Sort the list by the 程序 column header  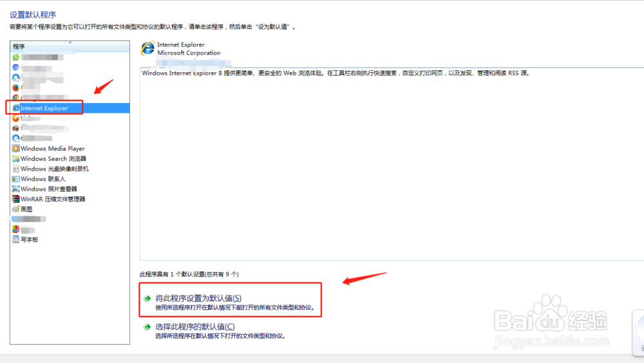point(70,46)
